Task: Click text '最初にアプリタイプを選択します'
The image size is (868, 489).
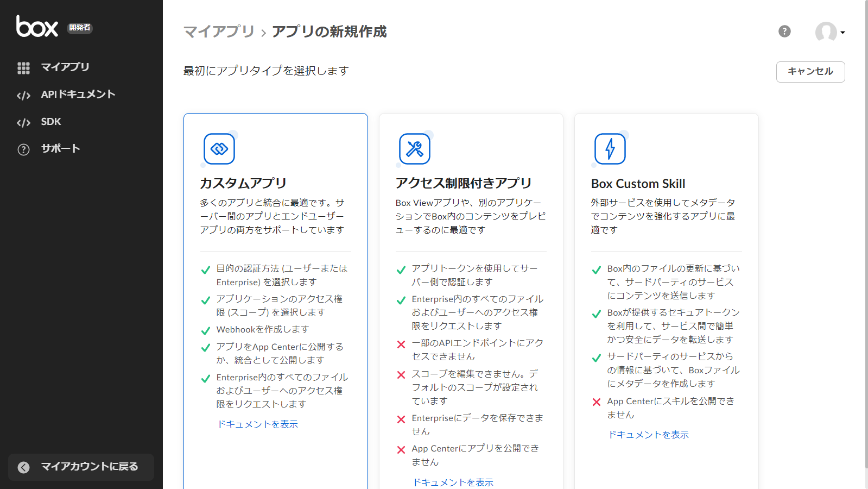Action: click(x=266, y=71)
